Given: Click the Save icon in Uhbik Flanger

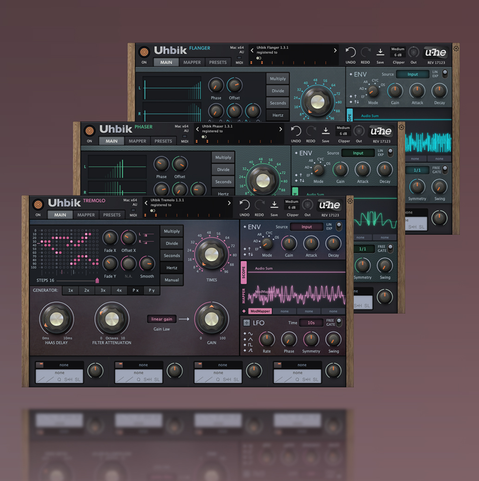Looking at the screenshot, I should tap(380, 52).
